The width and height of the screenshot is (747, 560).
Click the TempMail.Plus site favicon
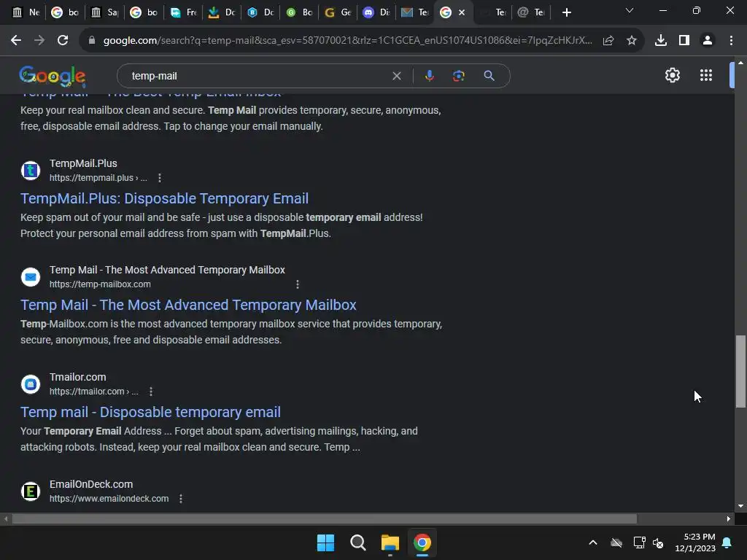31,171
